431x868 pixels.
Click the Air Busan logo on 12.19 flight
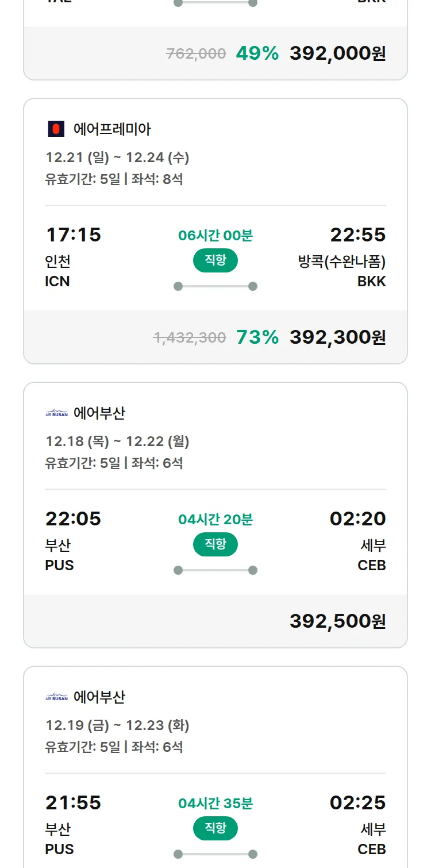[56, 697]
